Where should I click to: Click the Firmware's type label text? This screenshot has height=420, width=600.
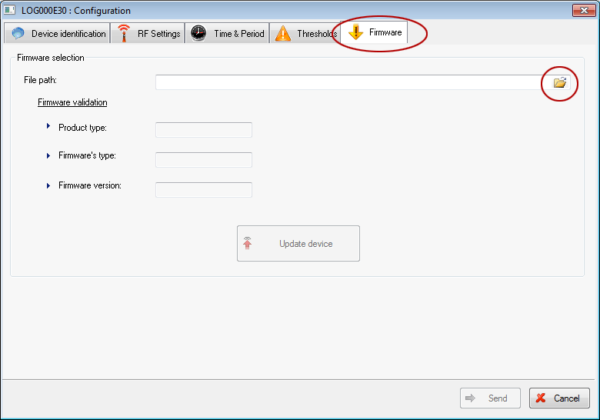click(87, 156)
